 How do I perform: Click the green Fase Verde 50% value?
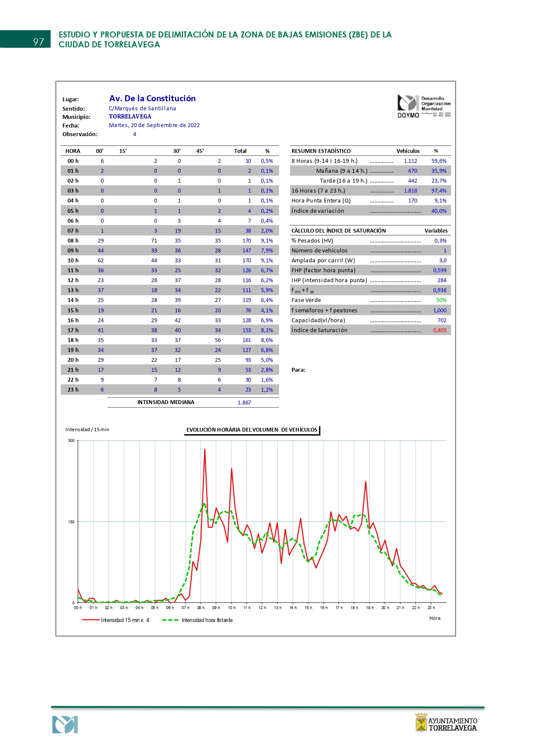(x=441, y=300)
